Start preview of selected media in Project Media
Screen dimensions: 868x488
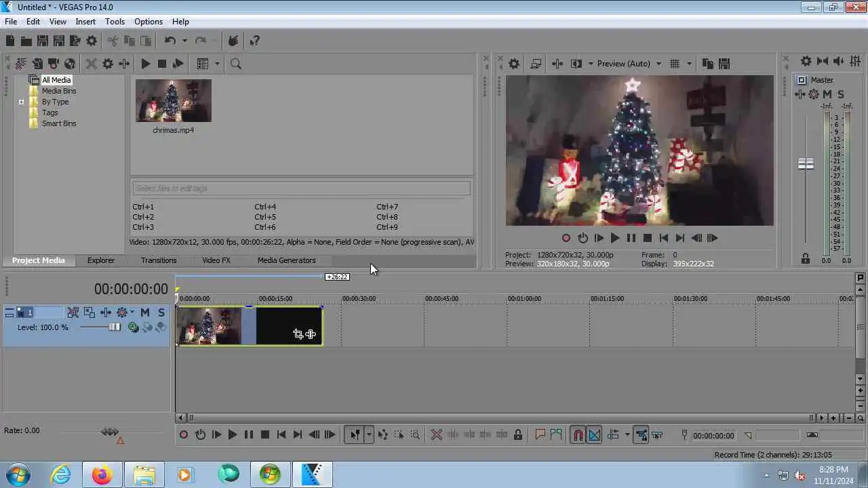(x=145, y=64)
